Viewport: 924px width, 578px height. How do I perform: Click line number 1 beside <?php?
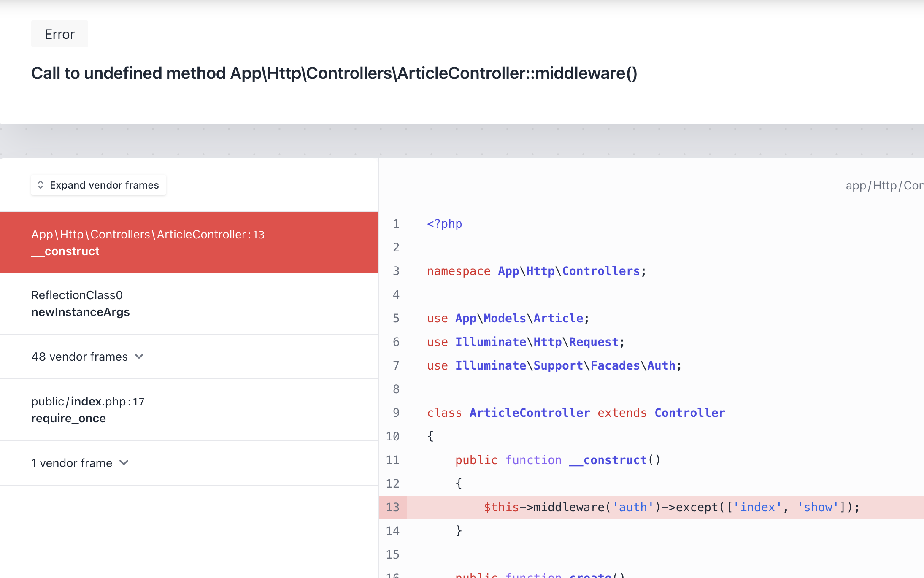396,224
